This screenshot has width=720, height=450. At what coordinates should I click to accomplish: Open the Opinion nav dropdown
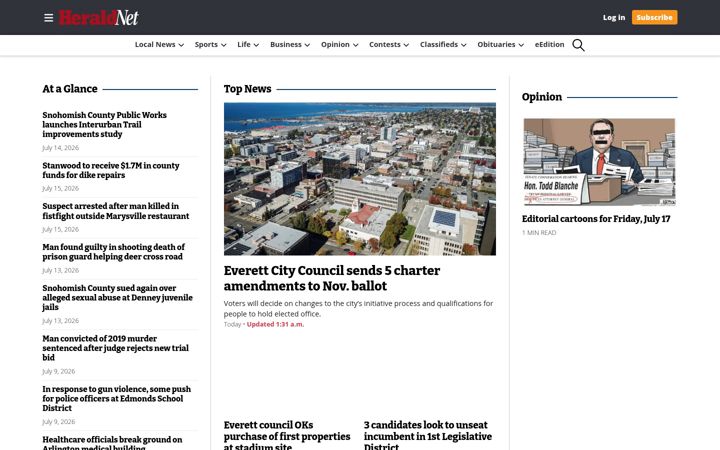click(x=339, y=45)
